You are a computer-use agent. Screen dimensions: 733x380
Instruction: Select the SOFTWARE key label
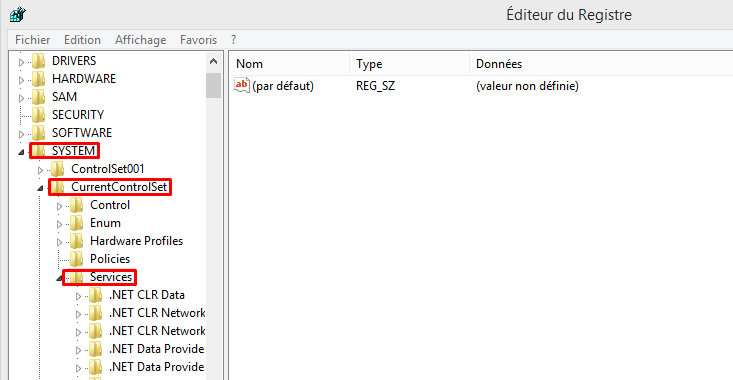(82, 133)
